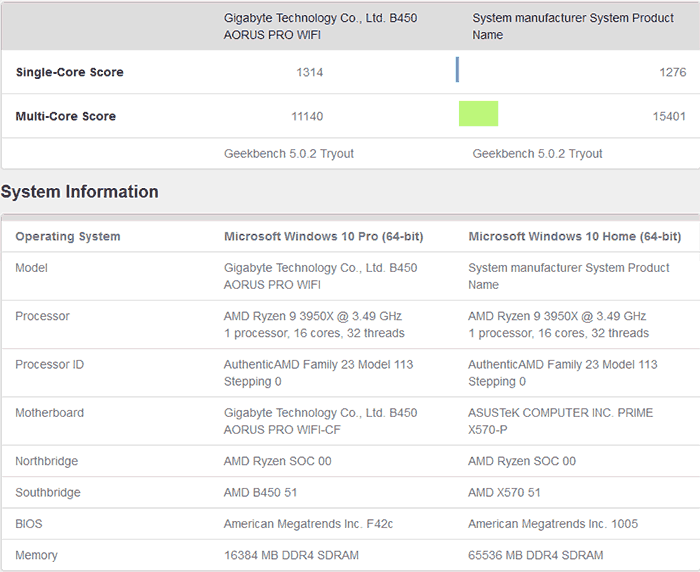Click the 15401 multi-core score value

(x=669, y=116)
